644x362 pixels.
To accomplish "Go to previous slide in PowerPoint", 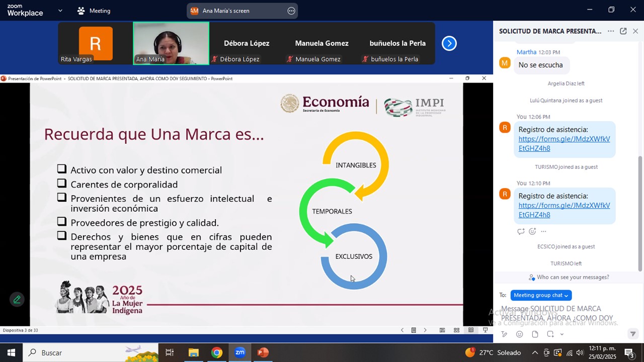I will tap(402, 330).
